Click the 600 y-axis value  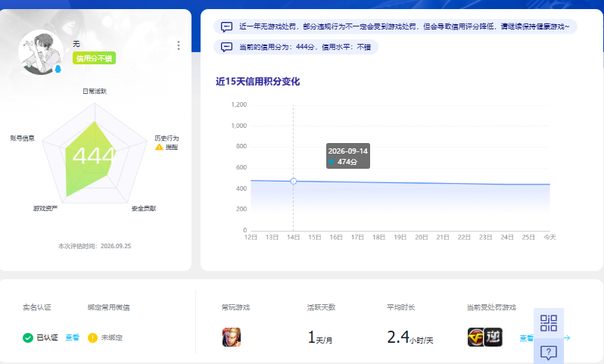coord(241,167)
